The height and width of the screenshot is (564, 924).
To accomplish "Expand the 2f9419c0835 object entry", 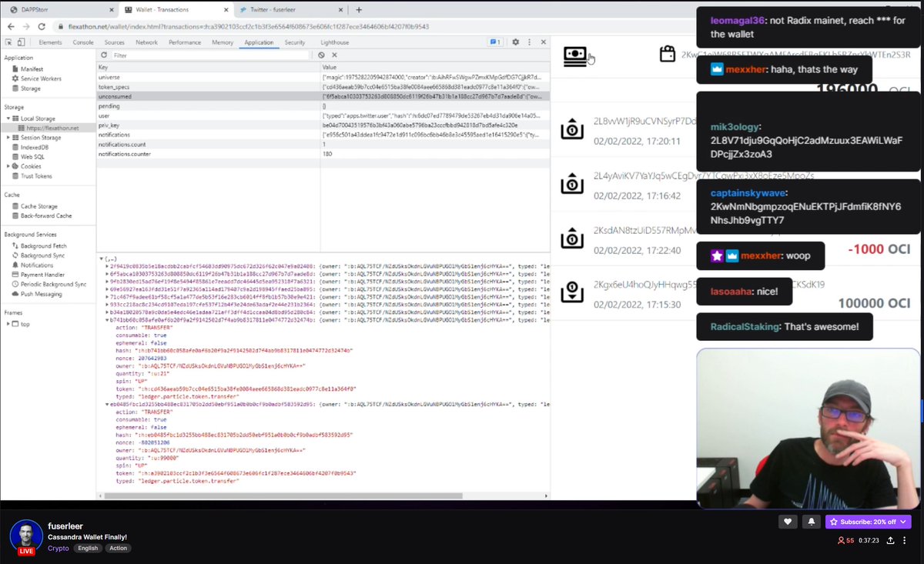I will (x=107, y=265).
